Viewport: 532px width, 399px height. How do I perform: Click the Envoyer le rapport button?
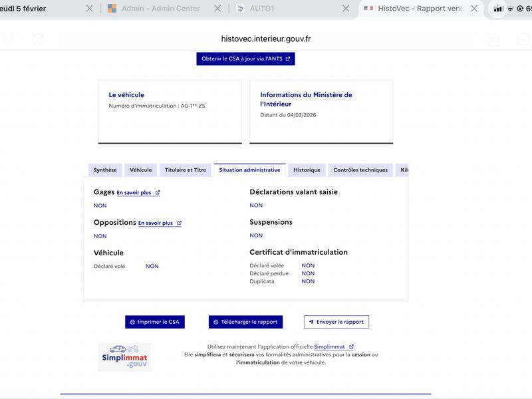336,322
